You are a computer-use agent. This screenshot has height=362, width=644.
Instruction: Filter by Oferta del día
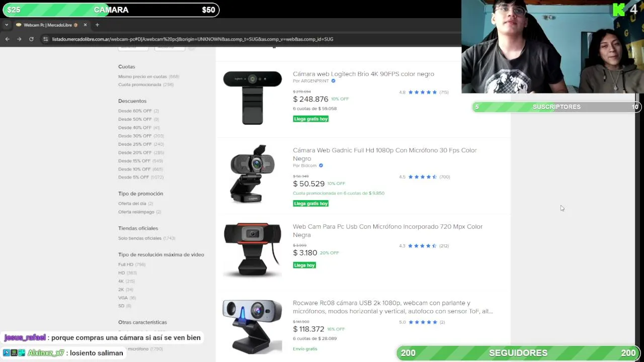pos(135,204)
